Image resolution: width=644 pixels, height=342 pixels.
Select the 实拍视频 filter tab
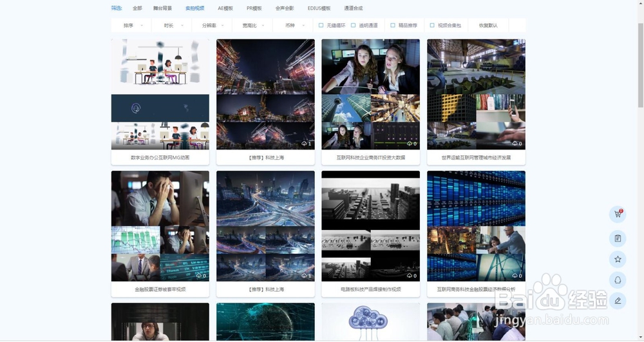(x=194, y=8)
